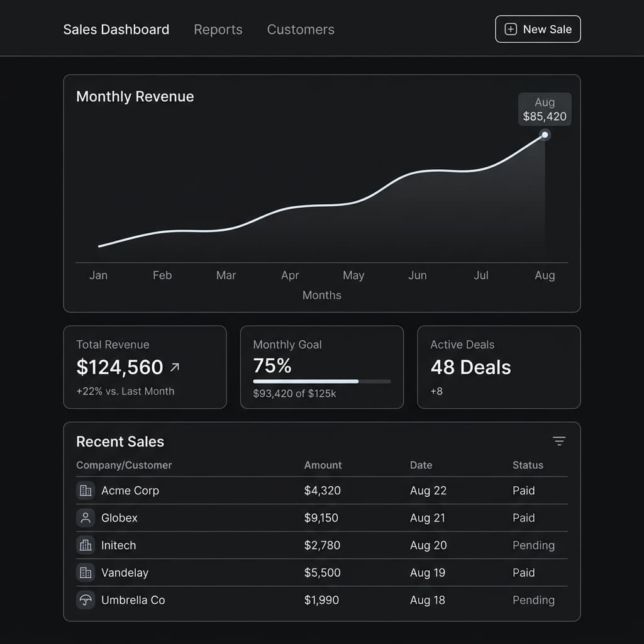The image size is (644, 644).
Task: Click the plus icon inside New Sale button
Action: point(510,29)
